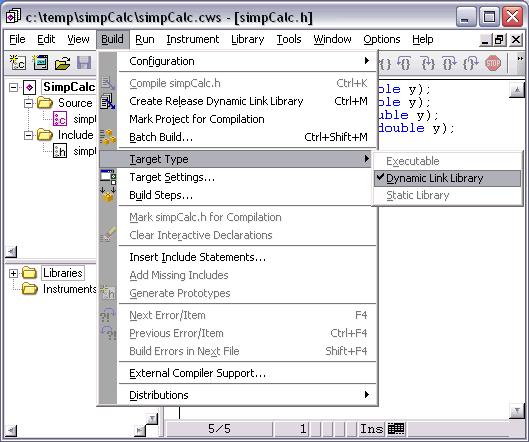
Task: Click the debug brace icon left of STOP
Action: point(471,63)
